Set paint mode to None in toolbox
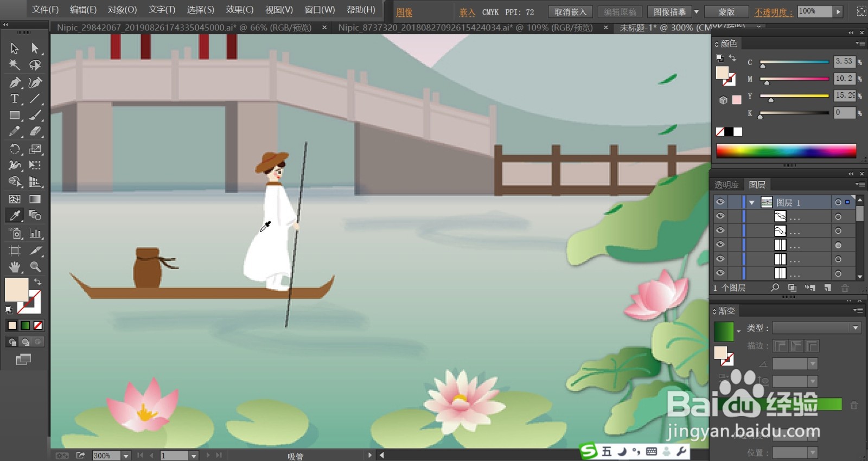Image resolution: width=868 pixels, height=461 pixels. pyautogui.click(x=38, y=325)
